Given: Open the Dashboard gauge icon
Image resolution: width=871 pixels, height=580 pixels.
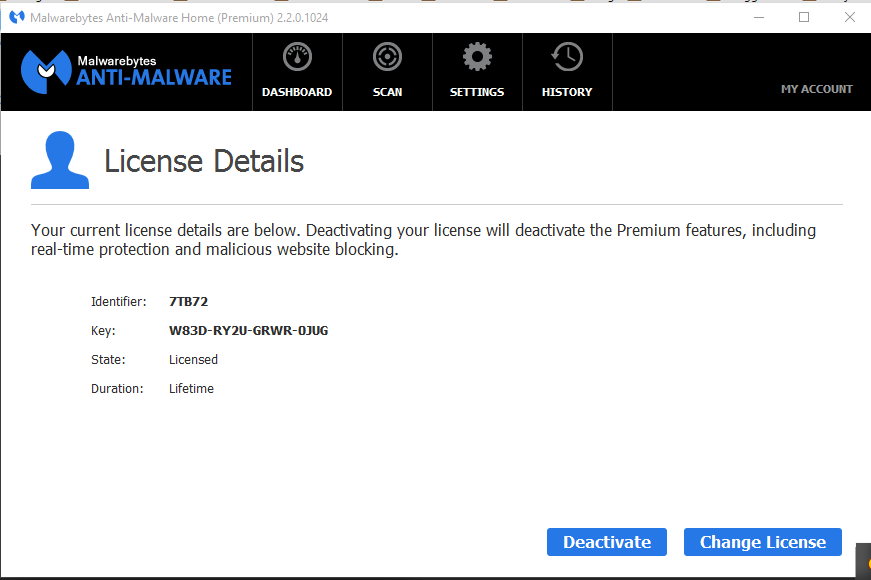Looking at the screenshot, I should click(297, 56).
